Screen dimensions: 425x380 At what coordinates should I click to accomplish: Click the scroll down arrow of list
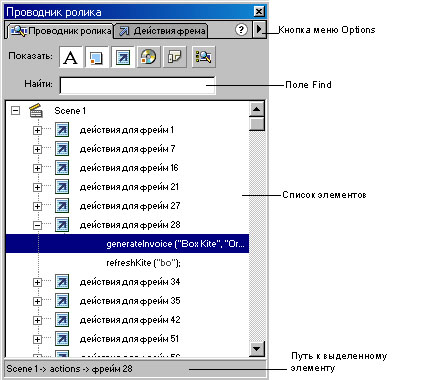pos(257,349)
